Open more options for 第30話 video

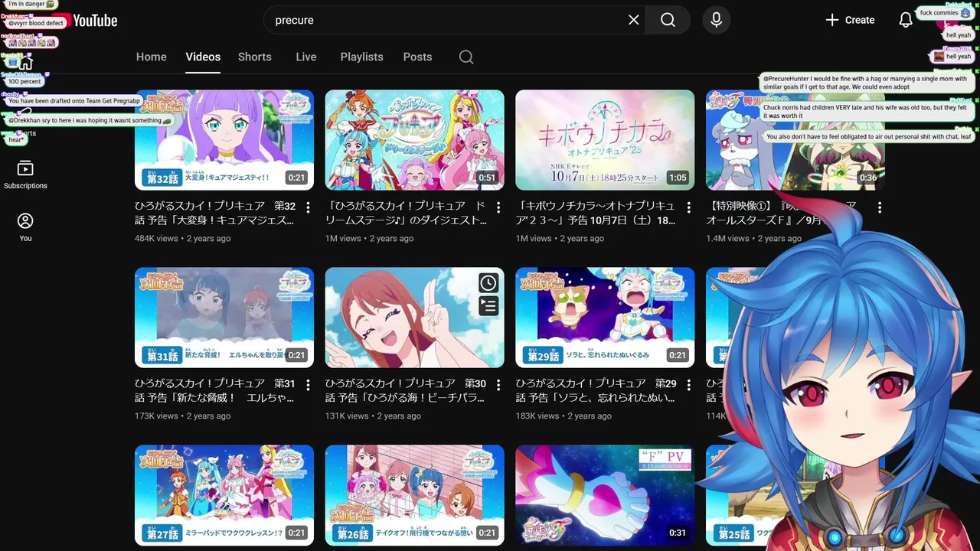(x=498, y=385)
